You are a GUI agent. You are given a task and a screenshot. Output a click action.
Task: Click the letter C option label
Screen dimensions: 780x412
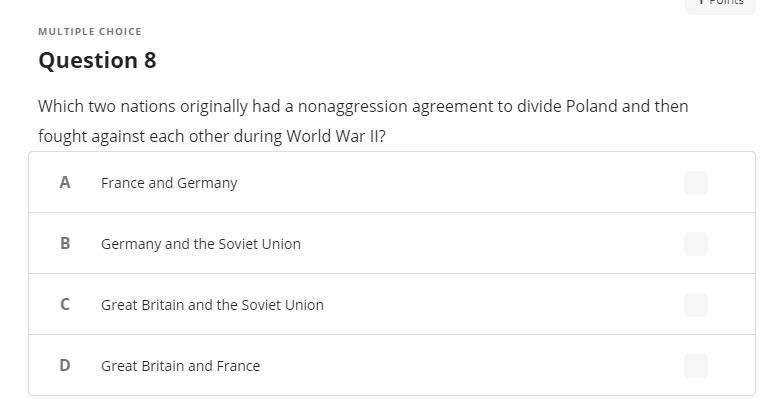65,305
